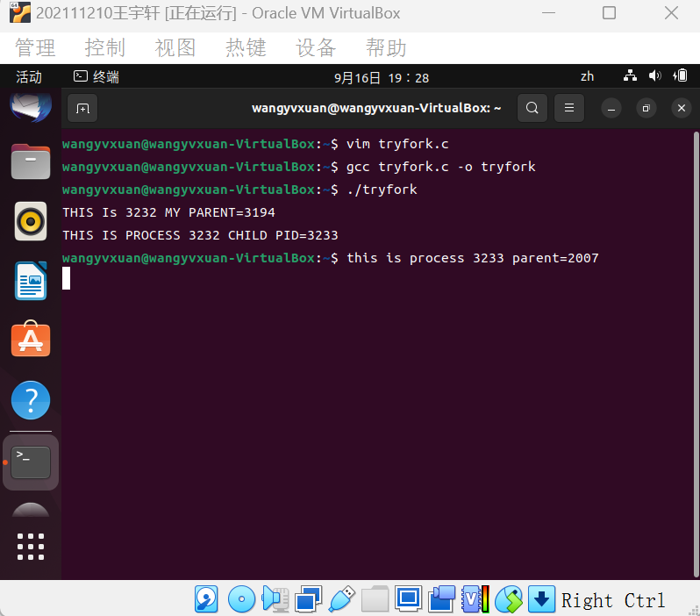Screen dimensions: 700x616
Task: Open a new terminal tab button
Action: [x=82, y=108]
